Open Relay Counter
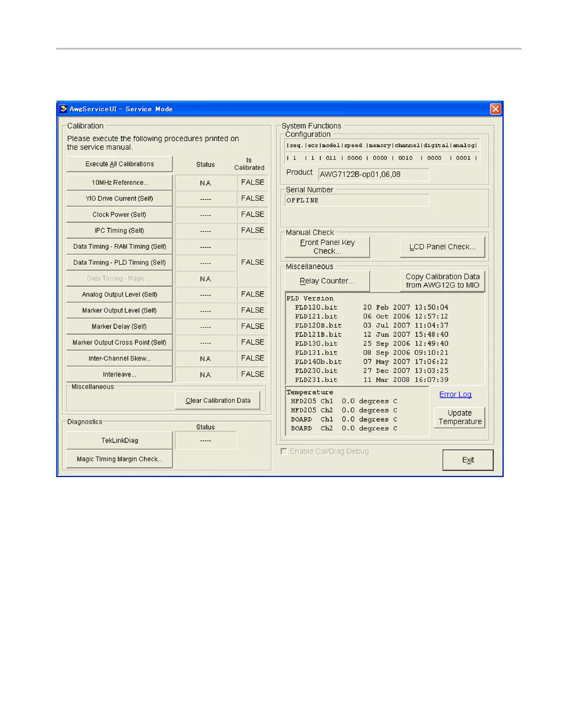 click(x=327, y=281)
